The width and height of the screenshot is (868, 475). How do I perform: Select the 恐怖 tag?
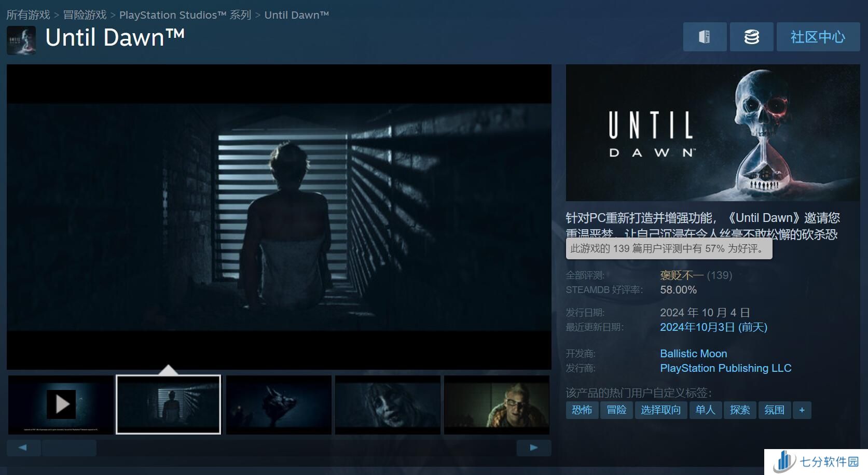[x=582, y=410]
